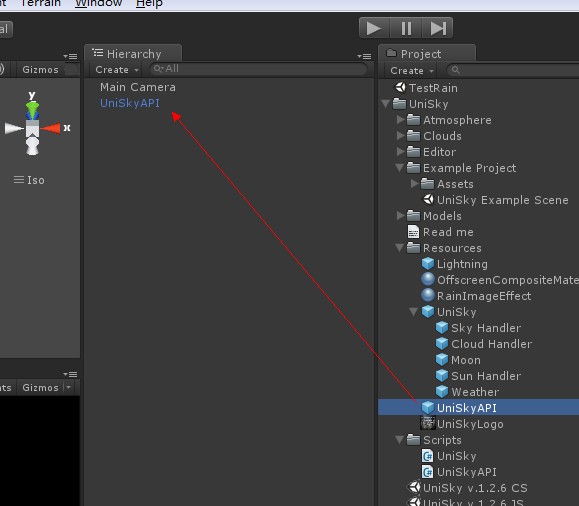
Task: Expand the Models folder
Action: coord(400,215)
